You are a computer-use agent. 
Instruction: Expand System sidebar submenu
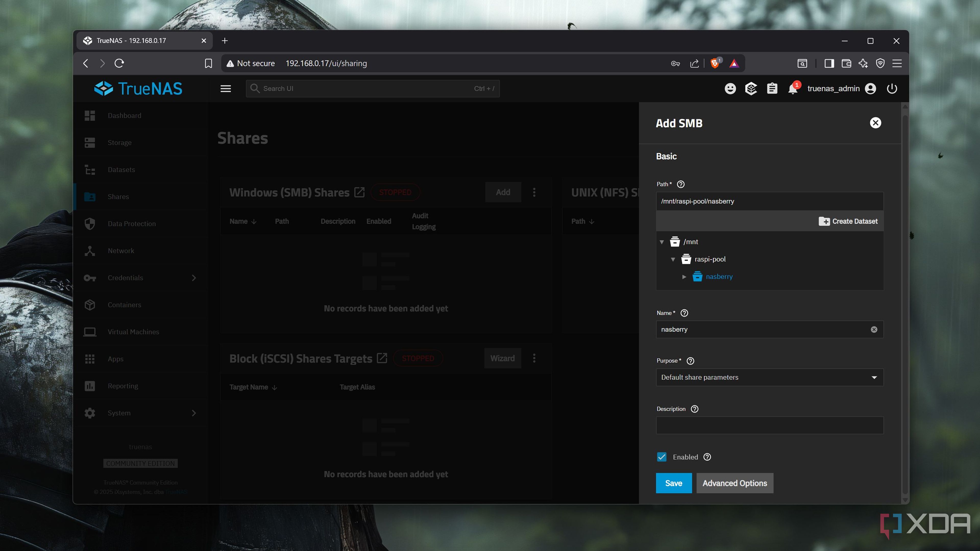194,413
